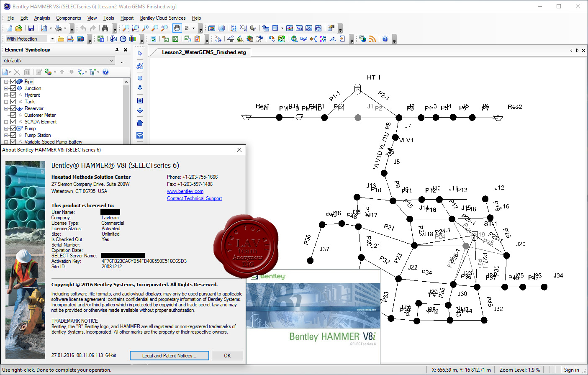The width and height of the screenshot is (588, 375).
Task: Toggle the Customer Meter checkbox
Action: click(x=13, y=115)
